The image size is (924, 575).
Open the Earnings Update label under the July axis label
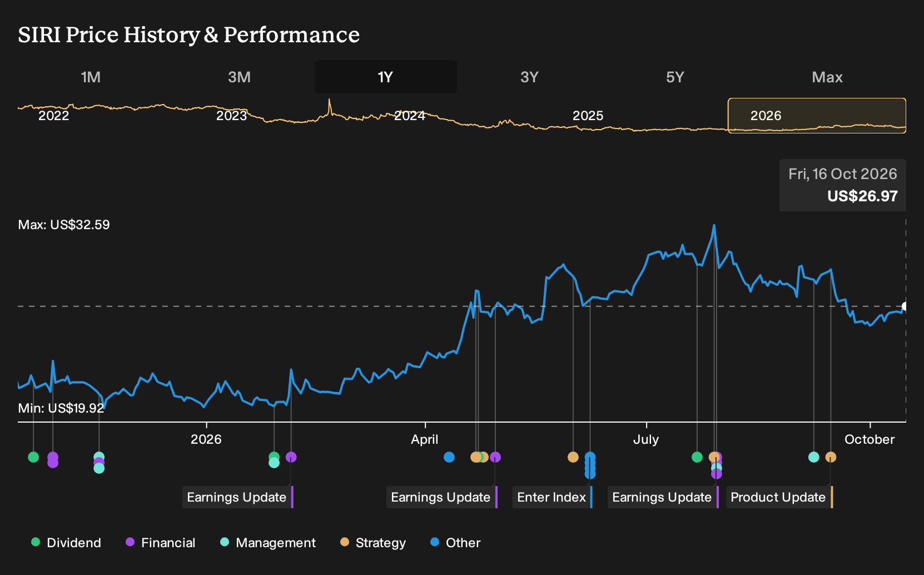click(x=663, y=497)
